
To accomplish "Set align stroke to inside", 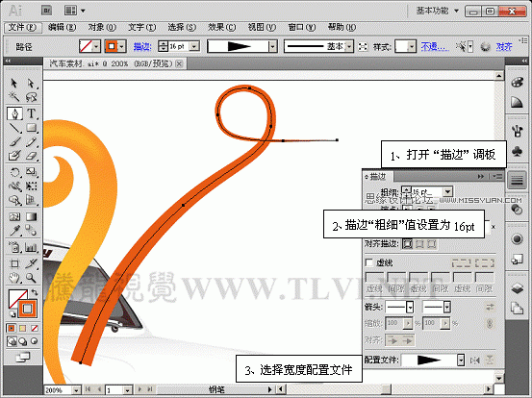I will tap(419, 243).
